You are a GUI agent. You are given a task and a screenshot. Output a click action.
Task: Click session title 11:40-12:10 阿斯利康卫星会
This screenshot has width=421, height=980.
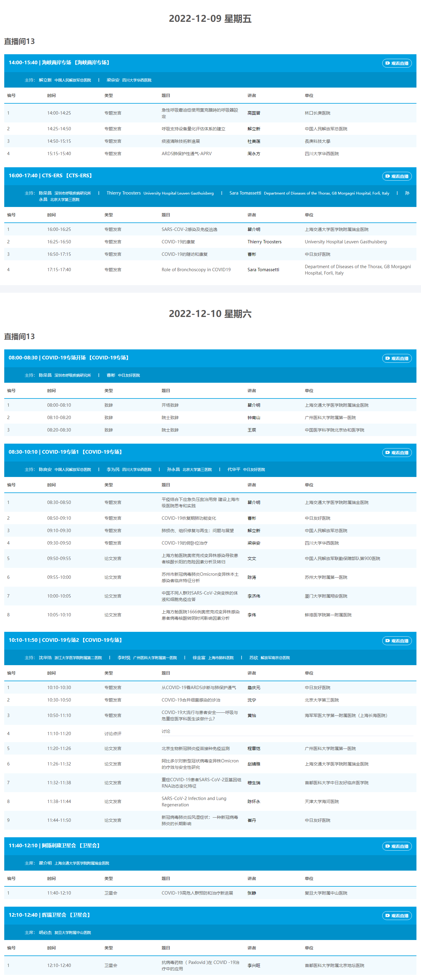click(55, 846)
